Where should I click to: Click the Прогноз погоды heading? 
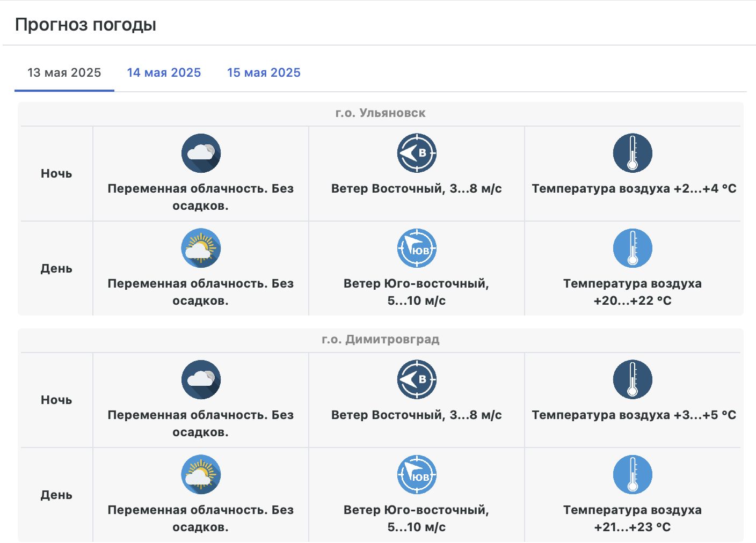pos(85,25)
